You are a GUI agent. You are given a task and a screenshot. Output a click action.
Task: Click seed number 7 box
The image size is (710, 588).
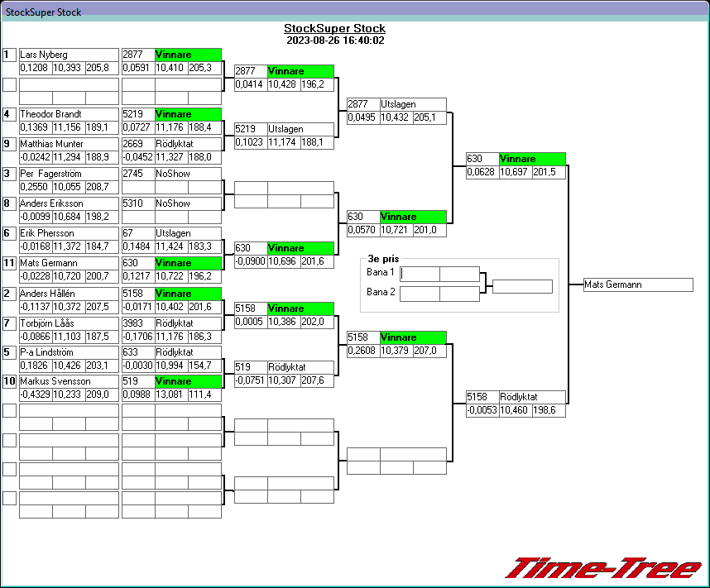(x=9, y=323)
